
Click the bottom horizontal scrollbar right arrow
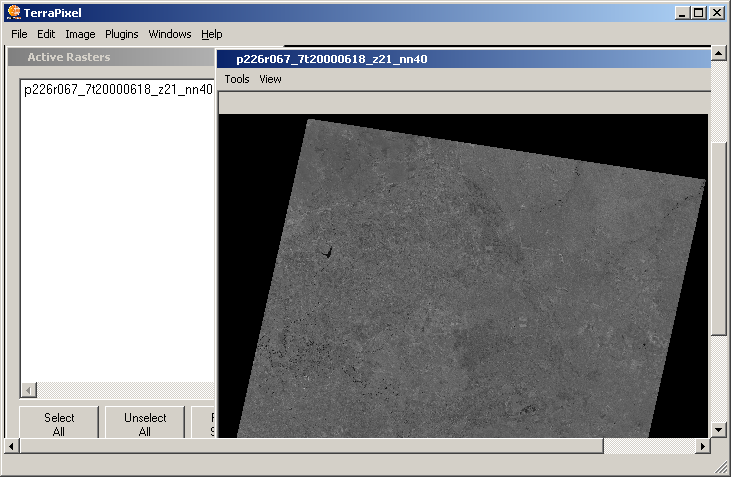[702, 446]
